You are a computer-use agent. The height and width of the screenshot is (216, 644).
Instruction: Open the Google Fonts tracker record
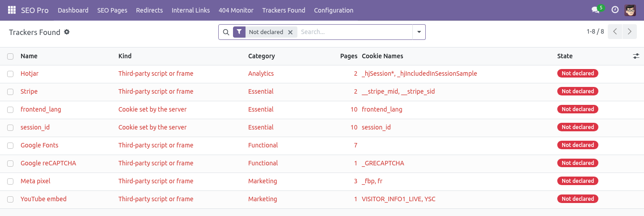click(x=39, y=145)
